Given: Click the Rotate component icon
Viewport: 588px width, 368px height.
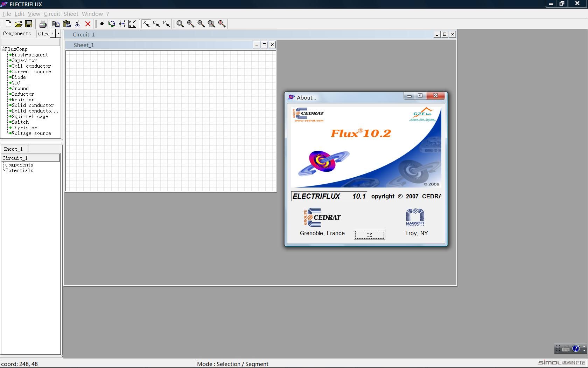Looking at the screenshot, I should 112,24.
